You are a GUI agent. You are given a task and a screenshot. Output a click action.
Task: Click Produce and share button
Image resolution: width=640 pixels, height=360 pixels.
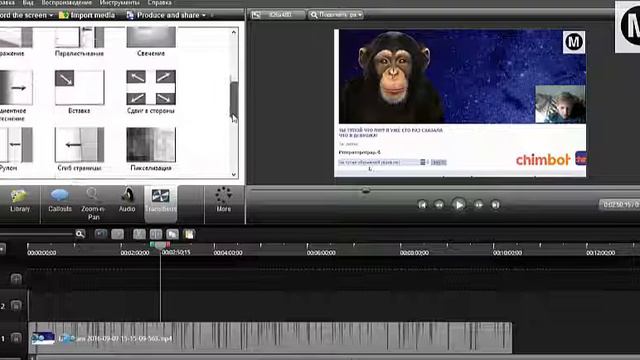(x=163, y=15)
